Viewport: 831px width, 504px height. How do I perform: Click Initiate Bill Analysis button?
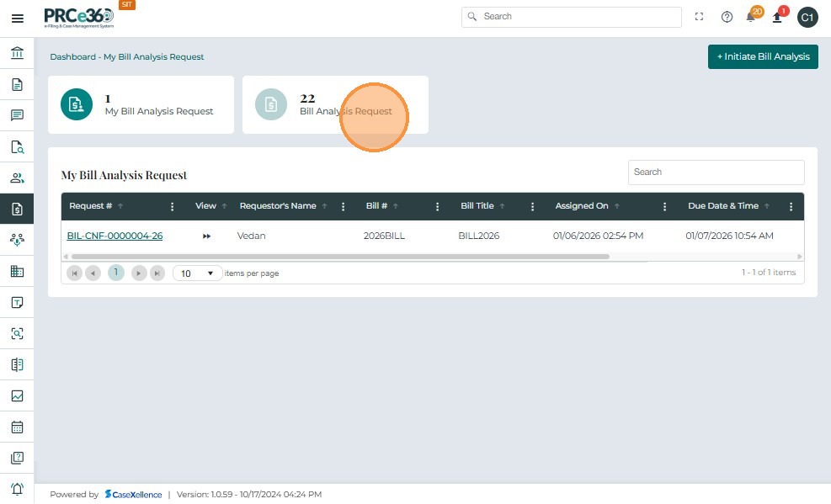[x=763, y=56]
